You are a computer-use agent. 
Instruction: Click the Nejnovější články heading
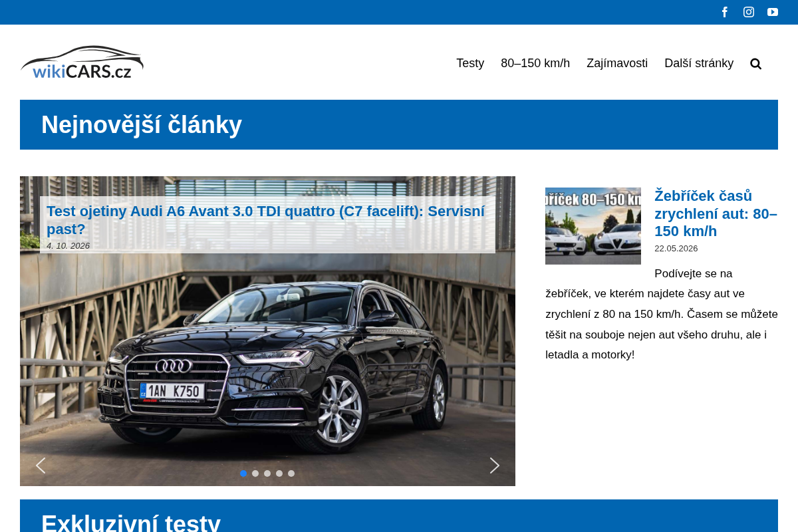pyautogui.click(x=142, y=125)
